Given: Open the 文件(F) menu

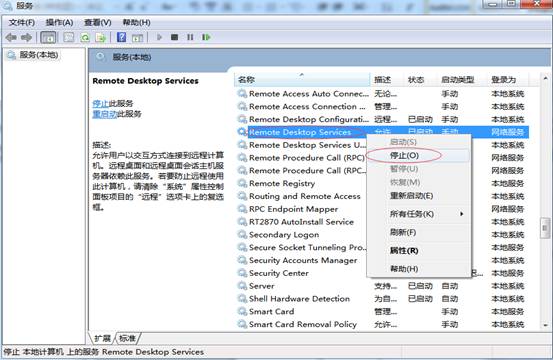Looking at the screenshot, I should coord(22,23).
